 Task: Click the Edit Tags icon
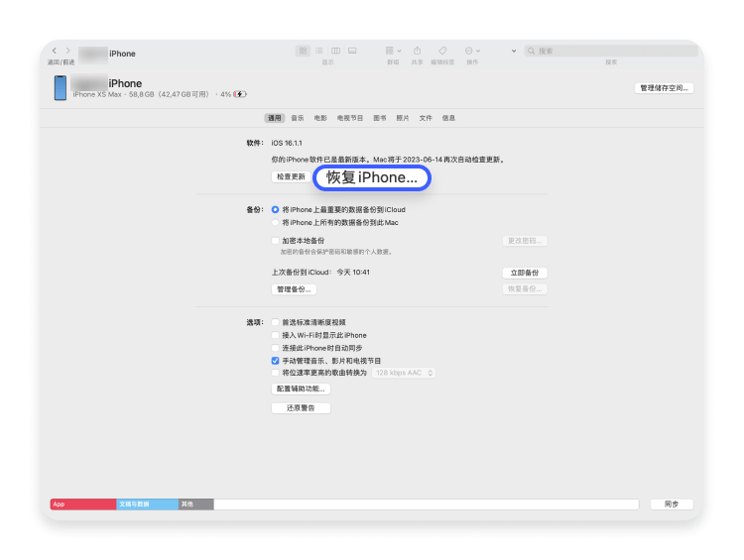[442, 51]
